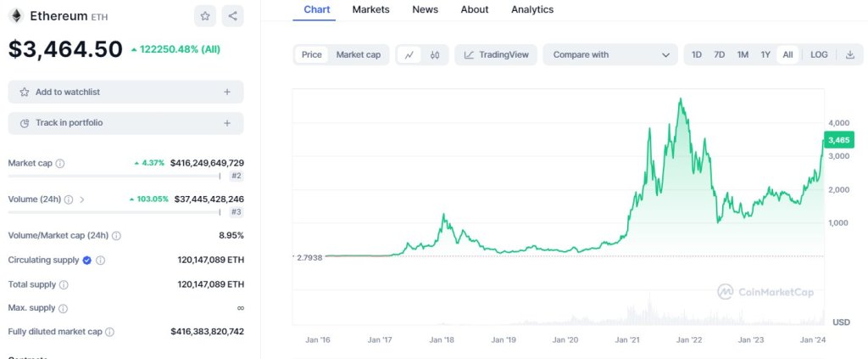Toggle LOG scale on chart

pyautogui.click(x=819, y=54)
